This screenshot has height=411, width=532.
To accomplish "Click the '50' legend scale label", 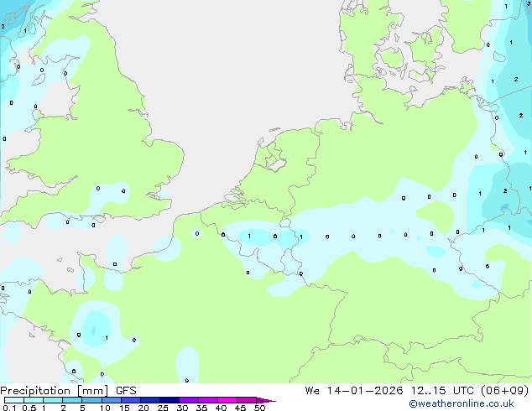I will [x=259, y=408].
